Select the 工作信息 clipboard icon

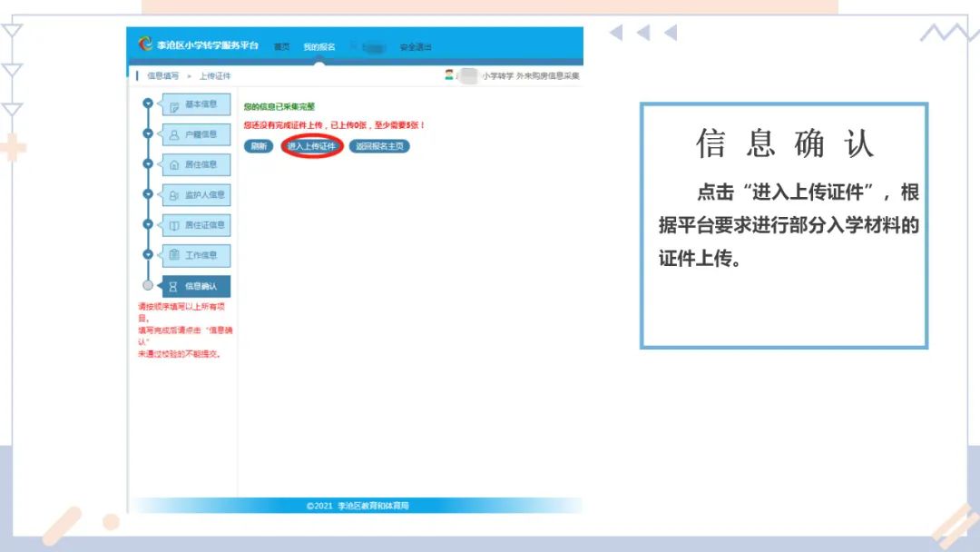pyautogui.click(x=172, y=255)
